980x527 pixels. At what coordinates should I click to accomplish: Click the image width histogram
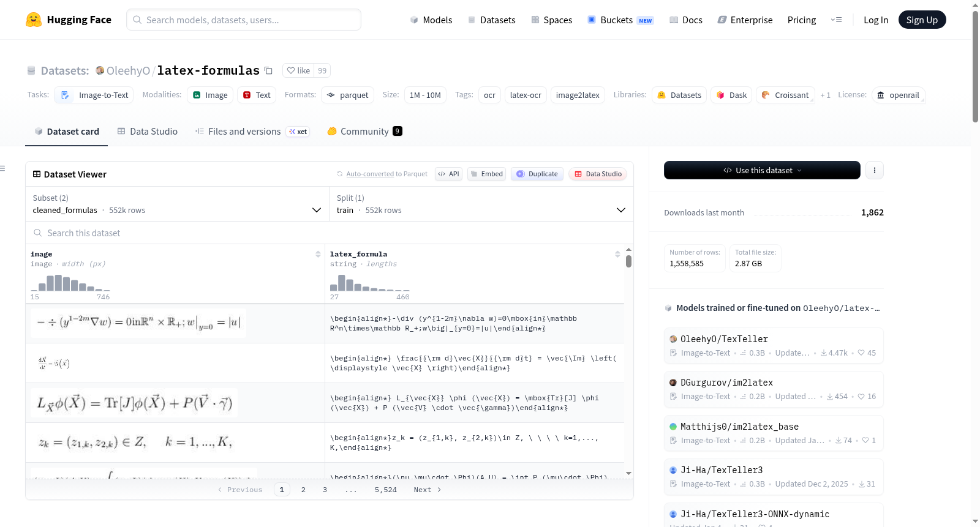pyautogui.click(x=70, y=282)
